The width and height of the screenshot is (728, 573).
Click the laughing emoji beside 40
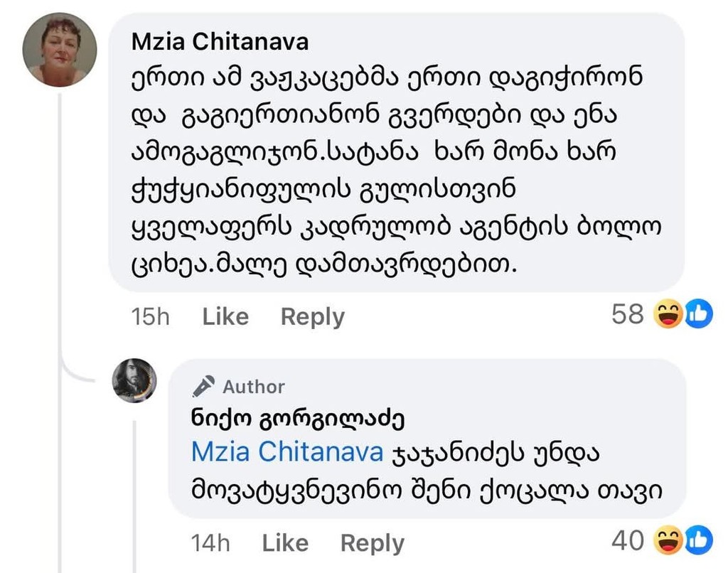point(669,542)
